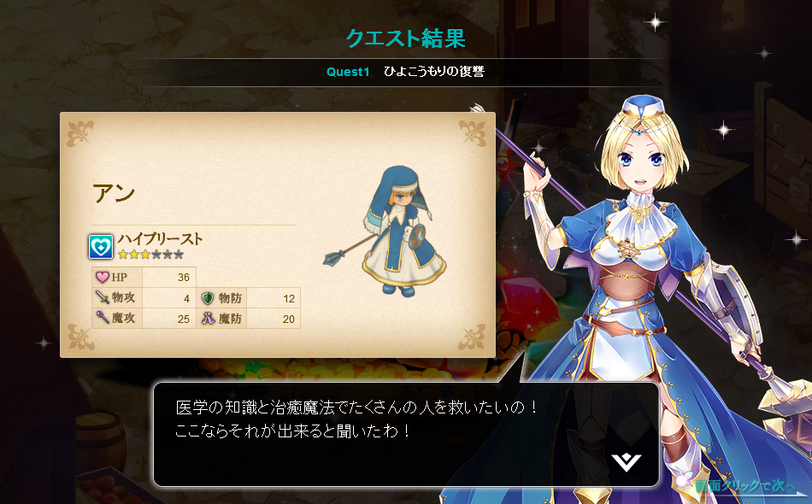Image resolution: width=812 pixels, height=504 pixels.
Task: Advance dialogue with the white down-arrow
Action: [x=626, y=462]
